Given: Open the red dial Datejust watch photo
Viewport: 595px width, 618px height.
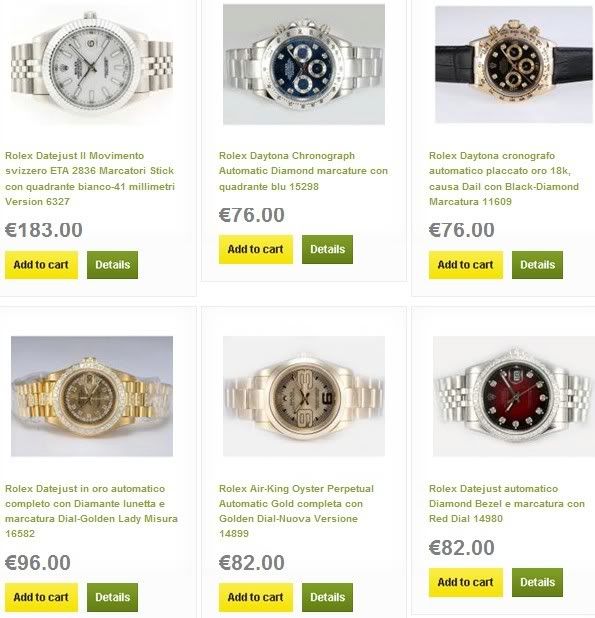Looking at the screenshot, I should coord(513,396).
